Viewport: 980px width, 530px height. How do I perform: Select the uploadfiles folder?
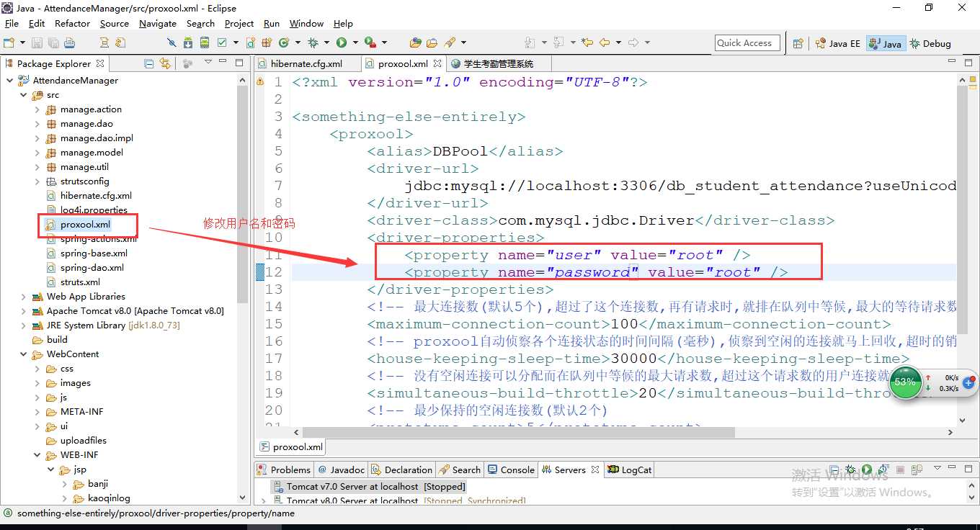(x=83, y=441)
